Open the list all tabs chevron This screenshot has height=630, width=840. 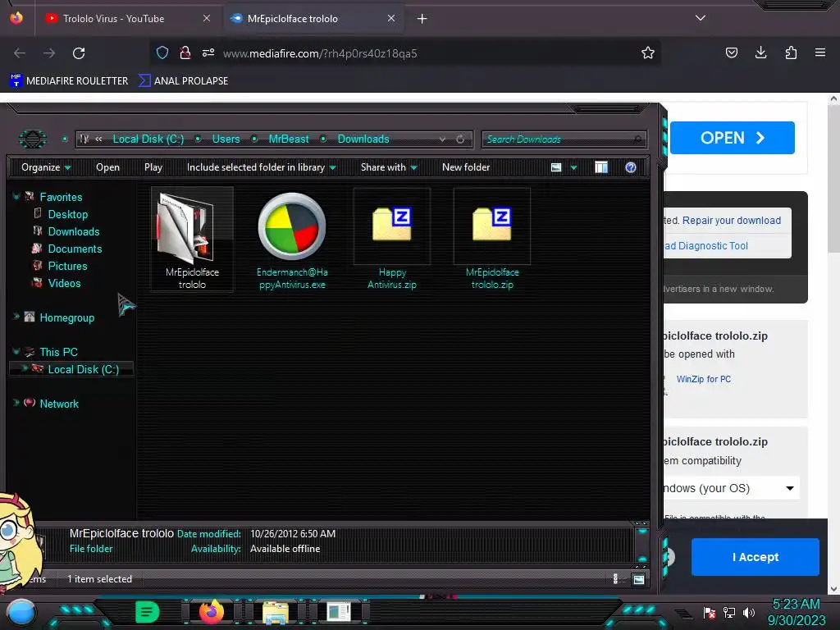click(701, 18)
